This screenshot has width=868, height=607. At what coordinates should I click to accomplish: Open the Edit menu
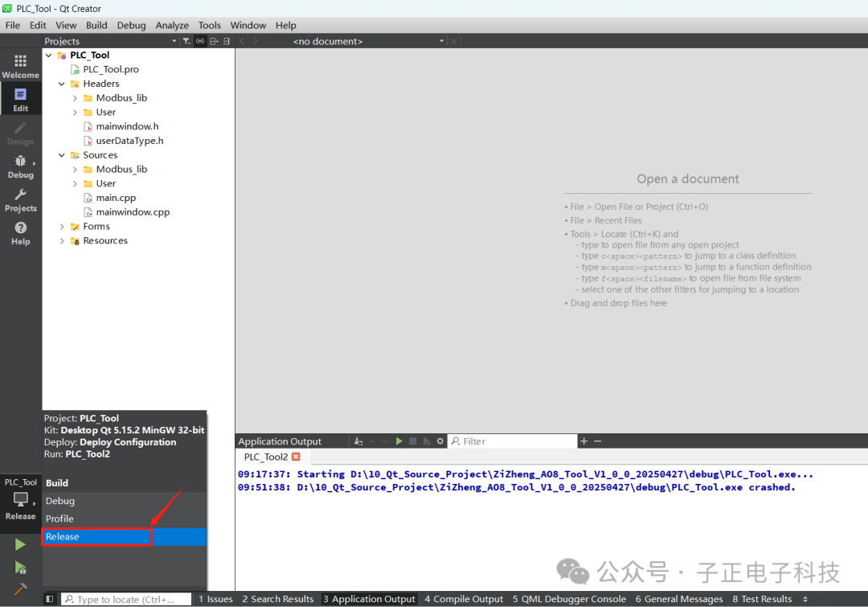pyautogui.click(x=38, y=25)
